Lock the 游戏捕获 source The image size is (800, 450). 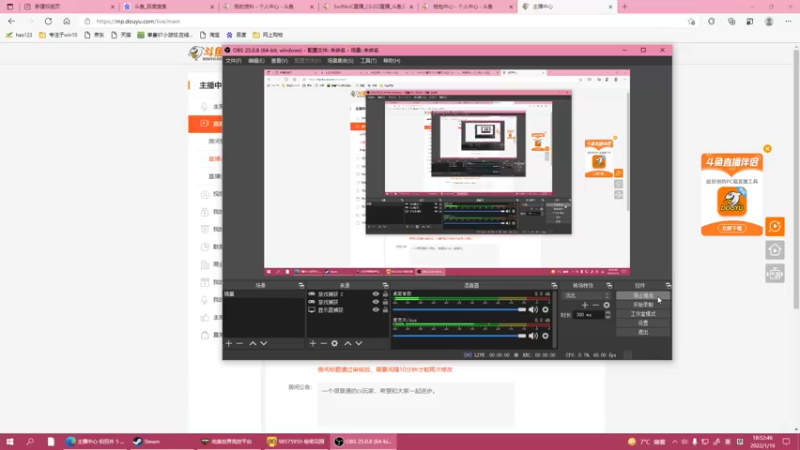pyautogui.click(x=385, y=302)
